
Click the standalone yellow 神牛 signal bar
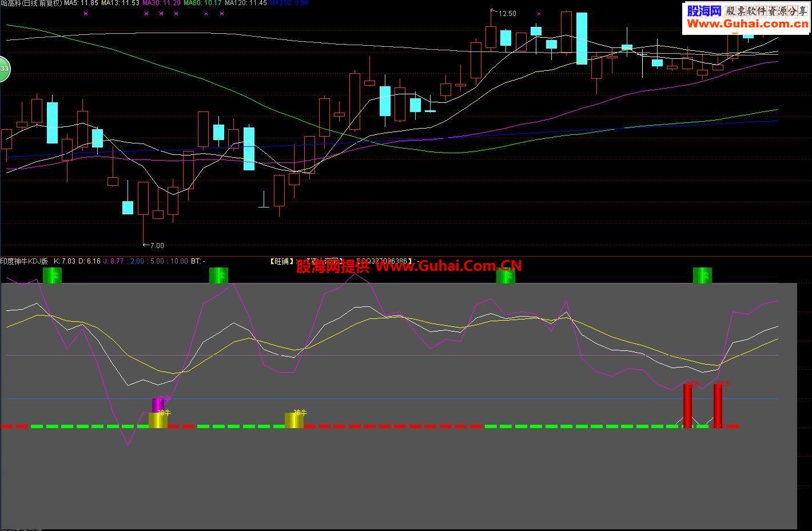tap(294, 420)
